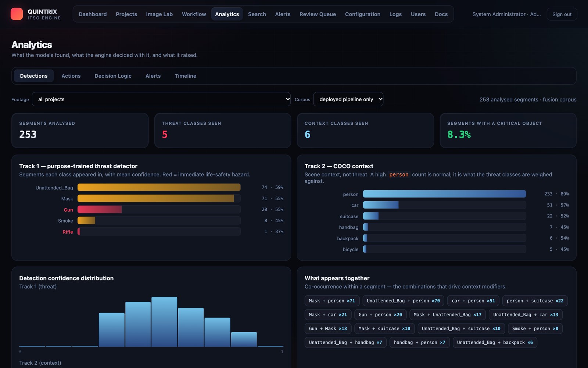
Task: Select the Analytics nav item
Action: (227, 14)
